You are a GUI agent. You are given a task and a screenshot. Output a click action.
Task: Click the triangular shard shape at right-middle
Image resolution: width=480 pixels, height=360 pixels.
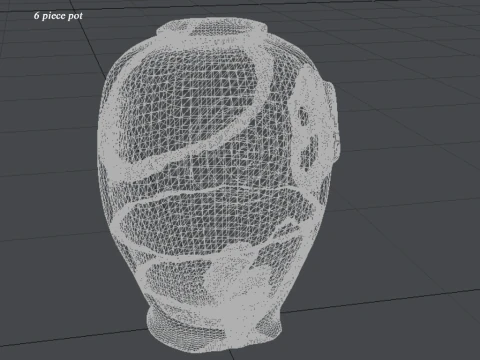point(288,227)
